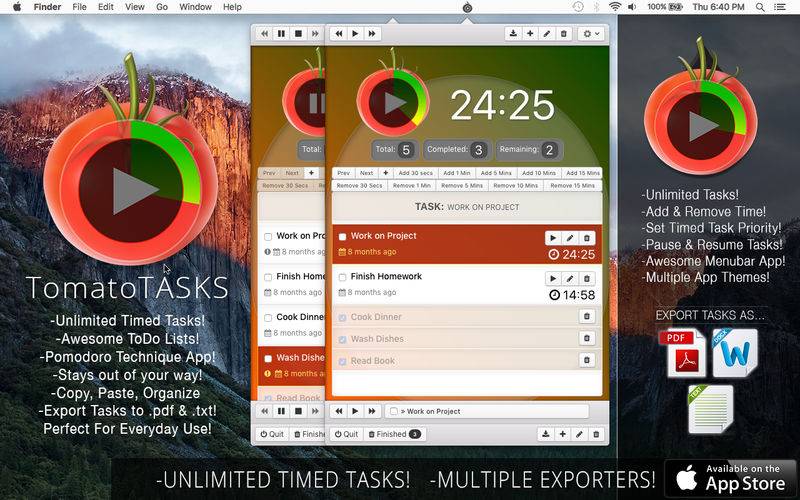
Task: Click the front window's Quit button
Action: click(346, 434)
